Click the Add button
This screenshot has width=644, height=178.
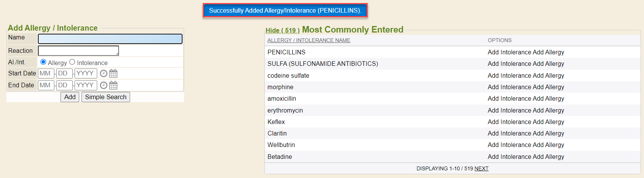point(70,97)
